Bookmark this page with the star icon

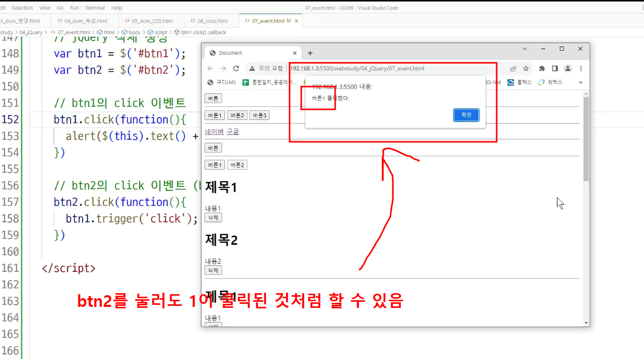526,68
